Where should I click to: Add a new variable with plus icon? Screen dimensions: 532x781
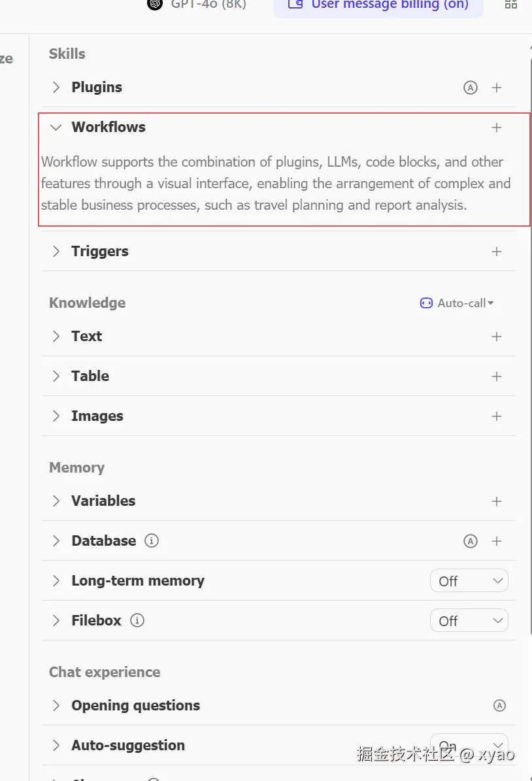click(x=497, y=501)
